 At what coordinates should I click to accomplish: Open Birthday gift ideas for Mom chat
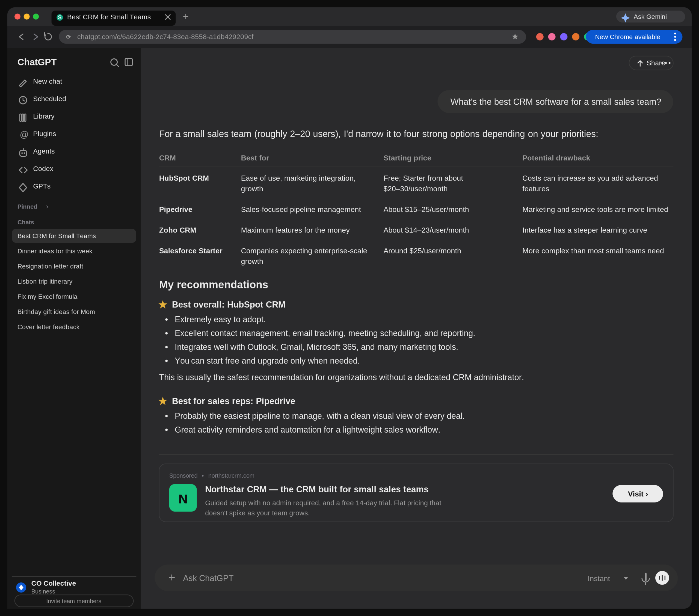tap(74, 312)
